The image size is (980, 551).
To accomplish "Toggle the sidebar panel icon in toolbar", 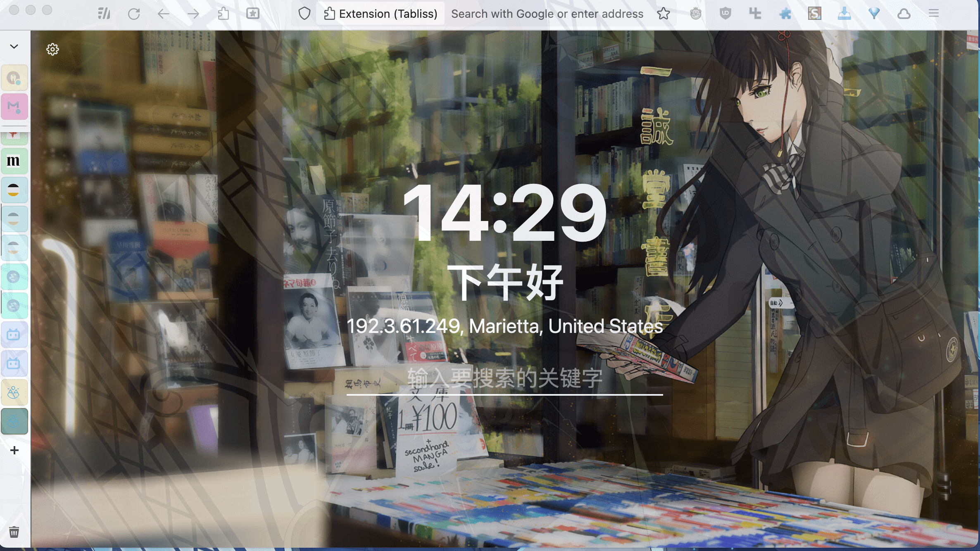I will click(104, 14).
